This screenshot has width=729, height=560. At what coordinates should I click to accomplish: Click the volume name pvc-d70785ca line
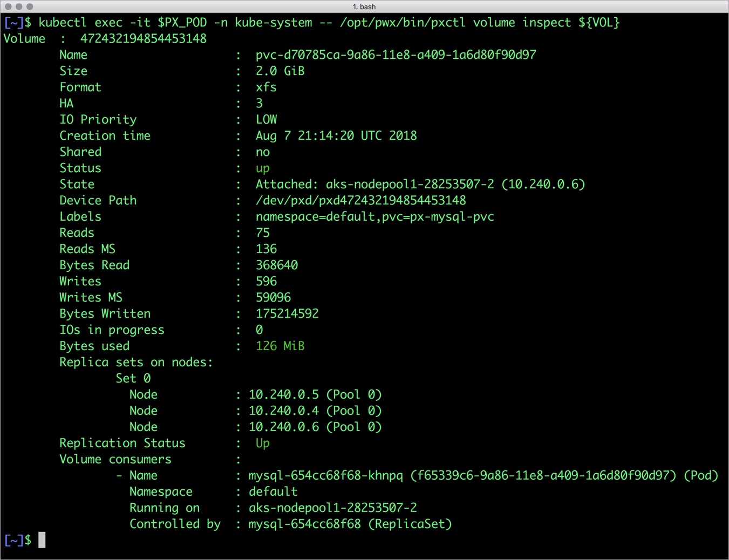[396, 54]
